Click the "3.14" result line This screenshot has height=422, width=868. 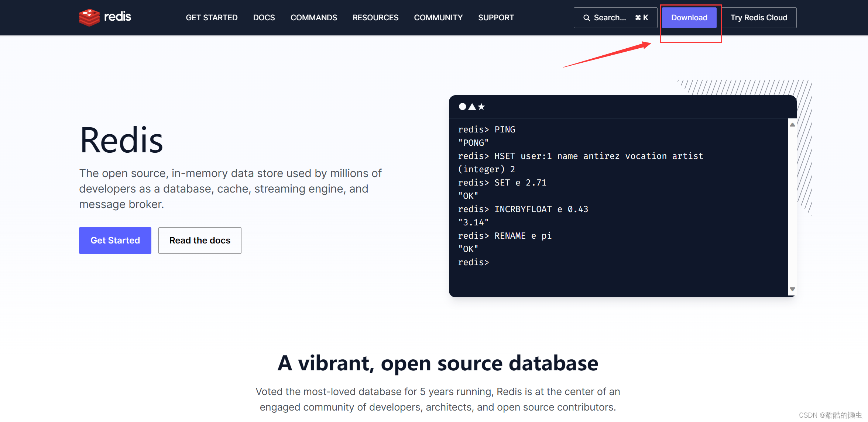pos(473,222)
